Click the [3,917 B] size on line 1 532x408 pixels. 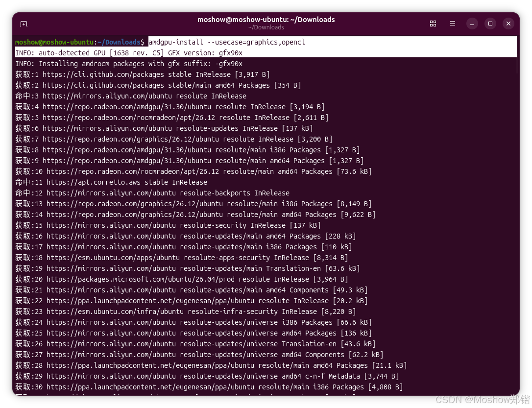click(x=252, y=74)
